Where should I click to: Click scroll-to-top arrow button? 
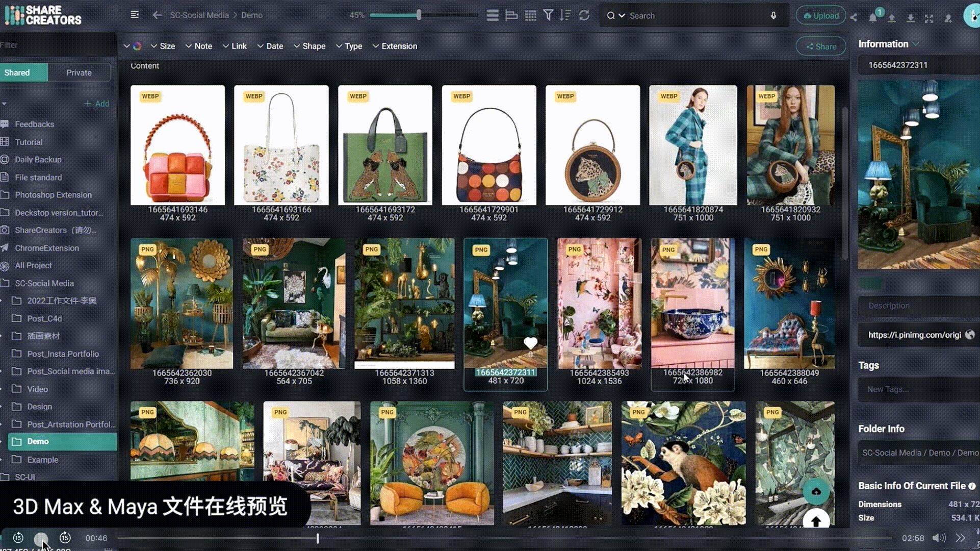click(x=816, y=520)
